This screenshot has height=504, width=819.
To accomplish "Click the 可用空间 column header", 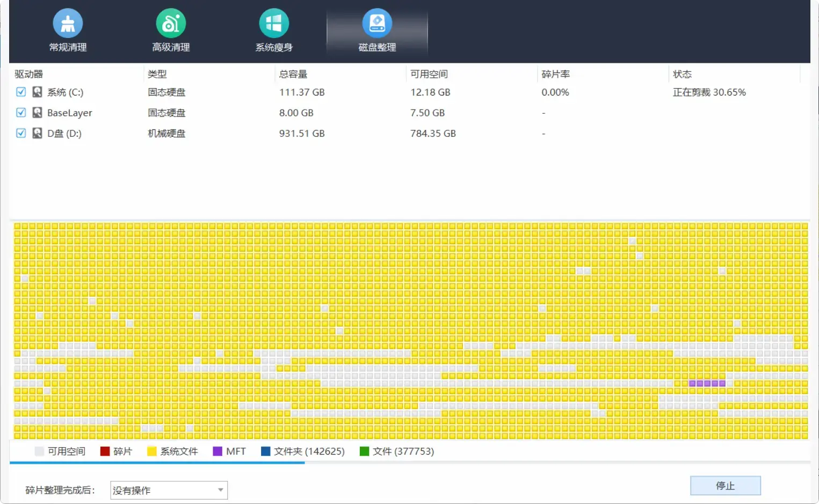I will click(429, 74).
